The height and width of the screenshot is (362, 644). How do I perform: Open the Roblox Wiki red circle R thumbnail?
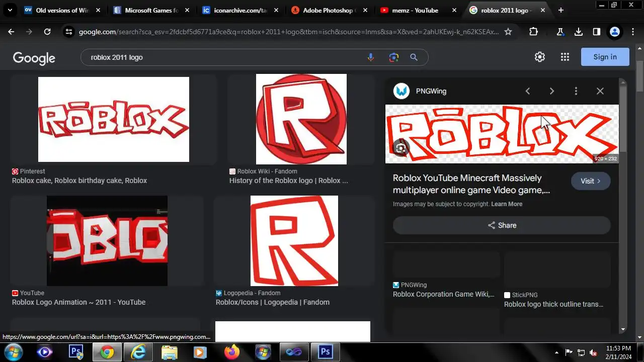click(x=301, y=119)
